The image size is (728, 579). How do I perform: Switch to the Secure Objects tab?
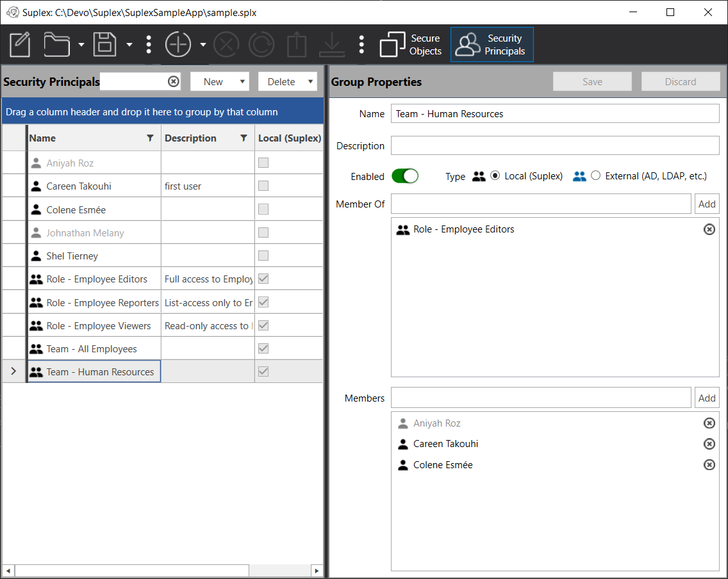click(x=411, y=45)
